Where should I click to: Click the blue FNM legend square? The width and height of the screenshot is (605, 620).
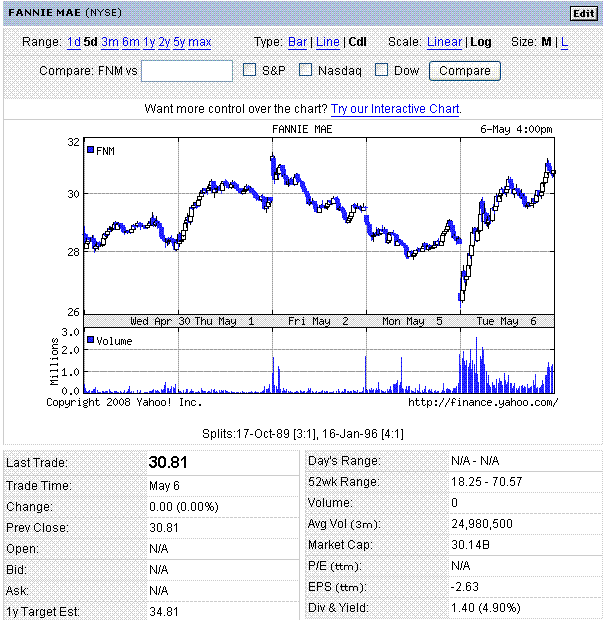tap(90, 150)
